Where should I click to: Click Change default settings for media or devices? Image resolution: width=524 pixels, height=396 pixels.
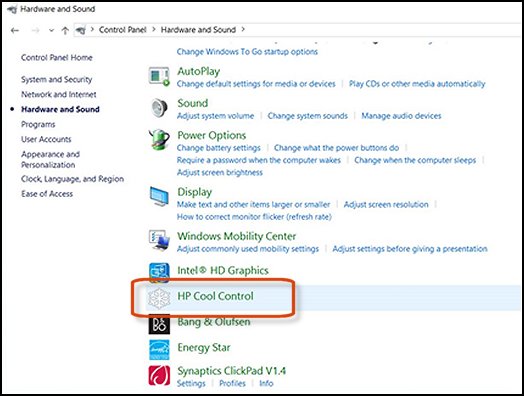pos(256,84)
